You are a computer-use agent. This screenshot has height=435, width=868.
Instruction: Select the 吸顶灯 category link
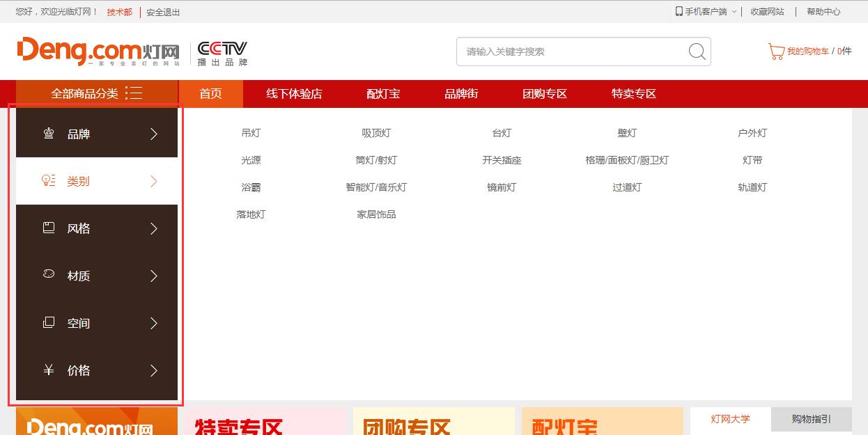pyautogui.click(x=376, y=133)
